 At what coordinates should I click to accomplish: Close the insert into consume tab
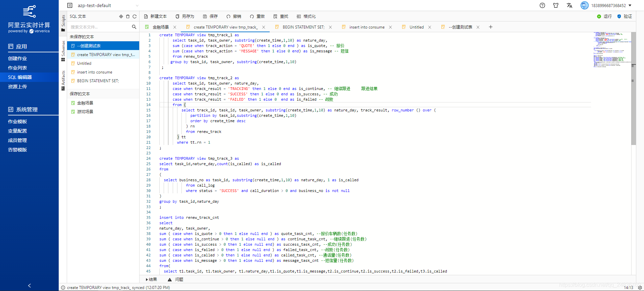(390, 27)
